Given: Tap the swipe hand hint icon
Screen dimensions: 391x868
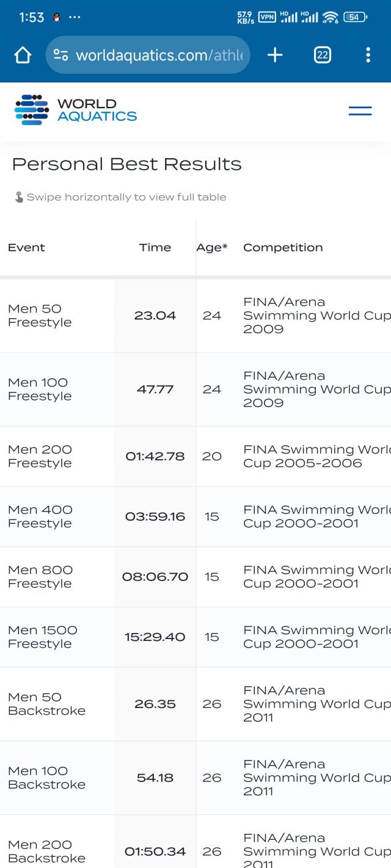Looking at the screenshot, I should [19, 197].
